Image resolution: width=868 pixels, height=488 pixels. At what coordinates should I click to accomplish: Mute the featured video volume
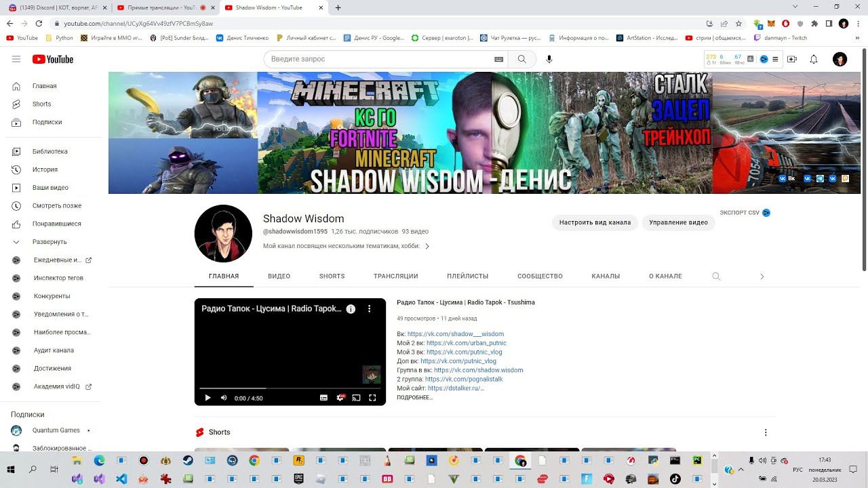tap(224, 398)
